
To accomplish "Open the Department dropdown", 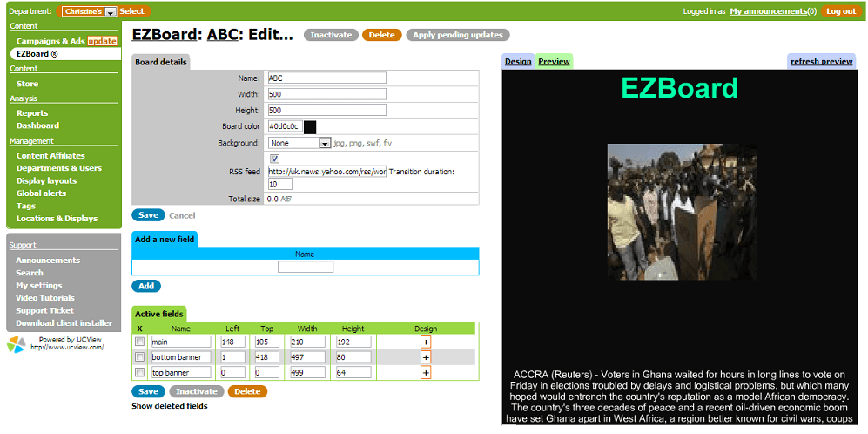I will [89, 11].
